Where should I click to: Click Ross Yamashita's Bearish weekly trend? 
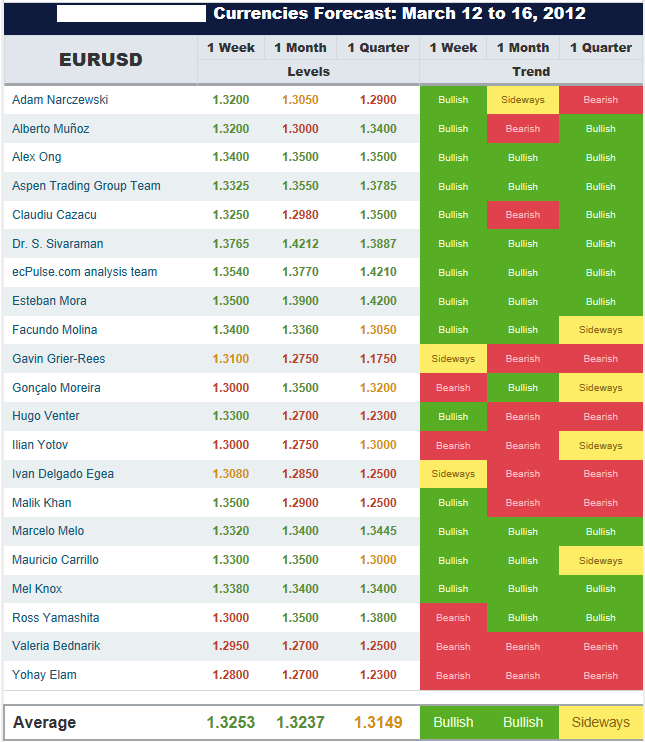453,618
